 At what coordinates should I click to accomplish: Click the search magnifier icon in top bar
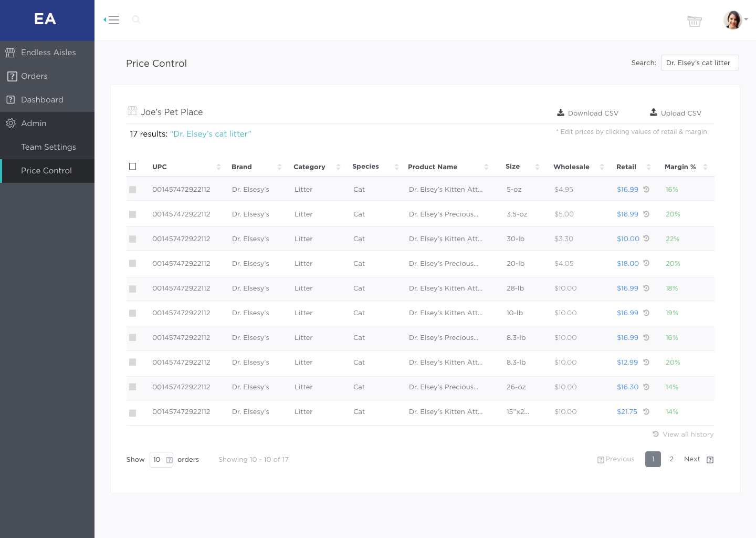click(x=136, y=20)
